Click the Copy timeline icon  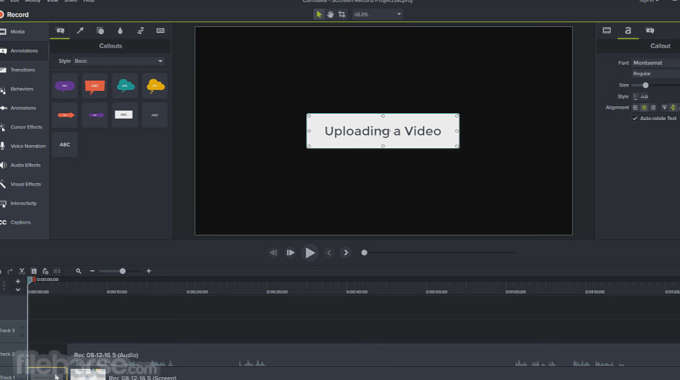point(34,271)
